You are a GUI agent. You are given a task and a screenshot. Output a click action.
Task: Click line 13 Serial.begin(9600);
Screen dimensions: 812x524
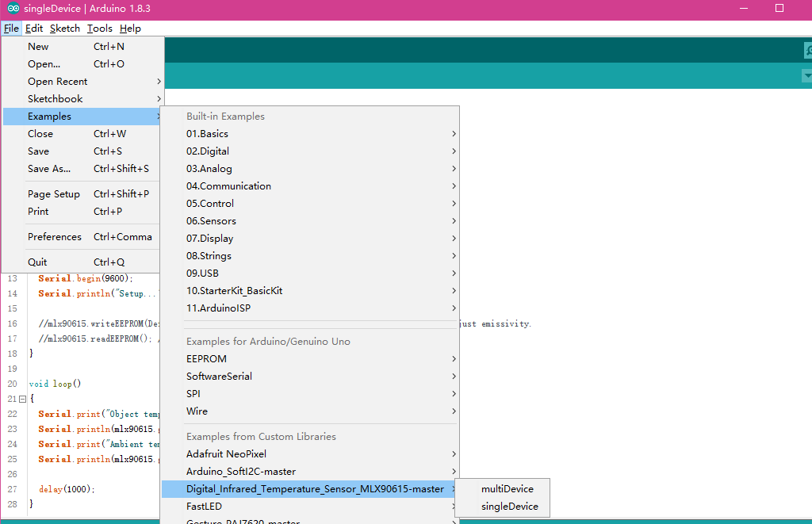[86, 278]
